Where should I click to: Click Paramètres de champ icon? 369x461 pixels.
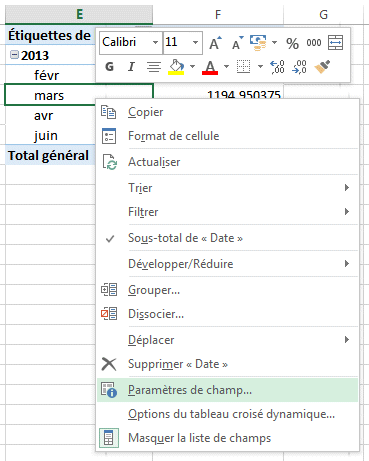point(109,390)
